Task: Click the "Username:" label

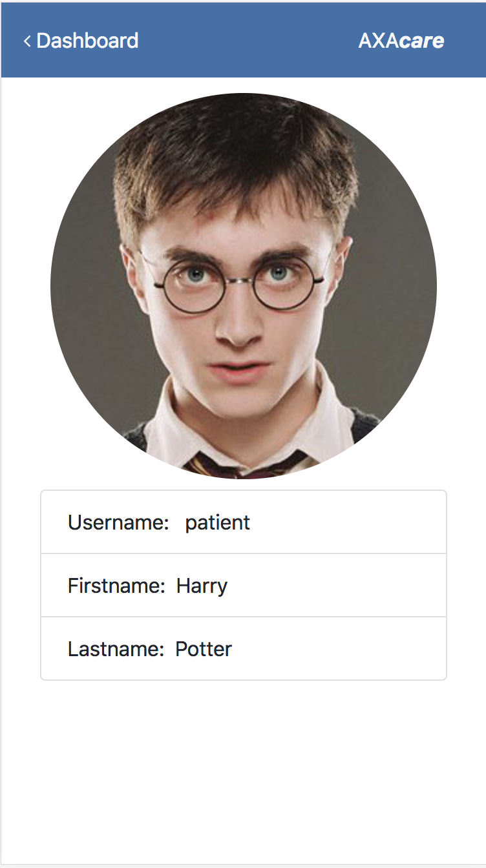Action: (118, 522)
